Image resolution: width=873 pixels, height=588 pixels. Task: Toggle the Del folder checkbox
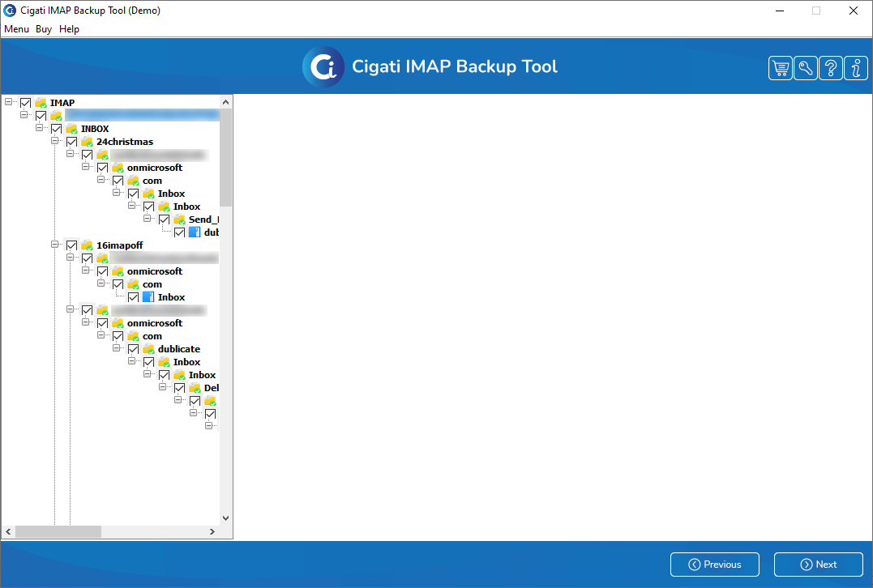pyautogui.click(x=179, y=388)
